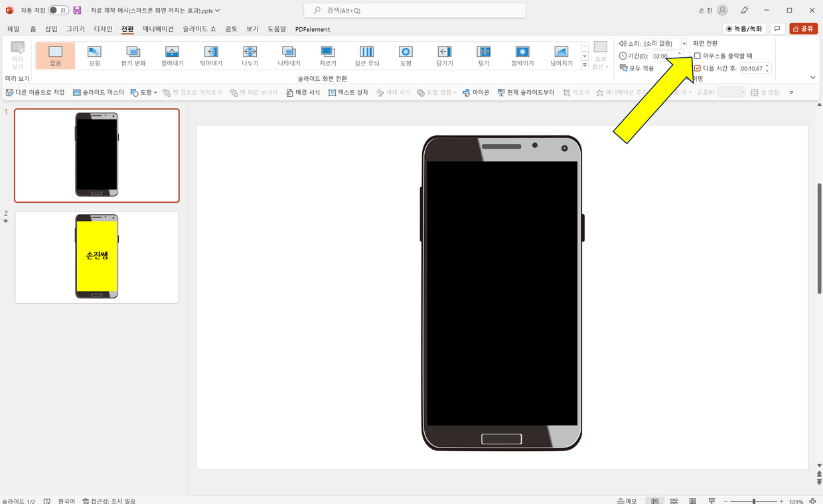Open the 삽입 ribbon tab

tap(51, 29)
